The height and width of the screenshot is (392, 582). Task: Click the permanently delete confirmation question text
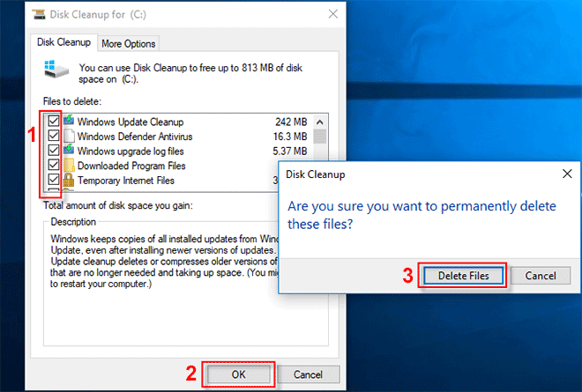[422, 215]
